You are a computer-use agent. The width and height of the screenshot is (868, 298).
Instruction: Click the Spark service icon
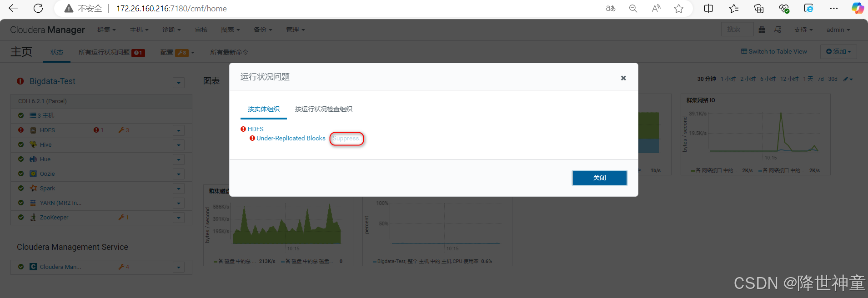[33, 188]
